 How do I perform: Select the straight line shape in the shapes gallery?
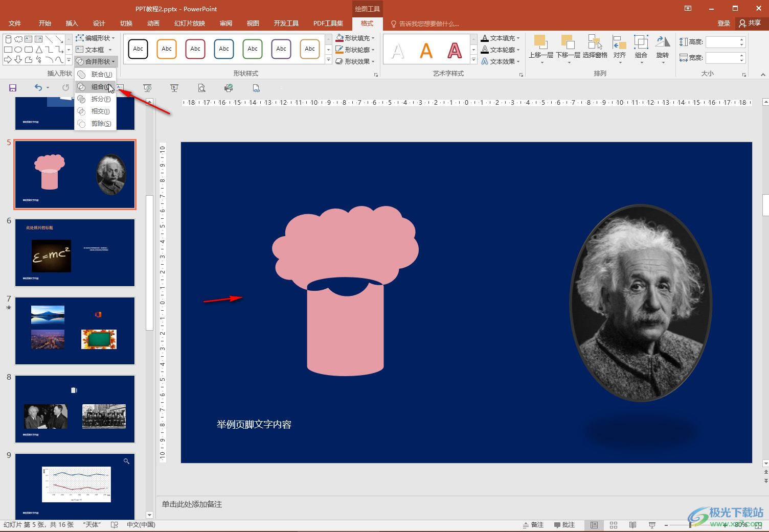coord(49,39)
